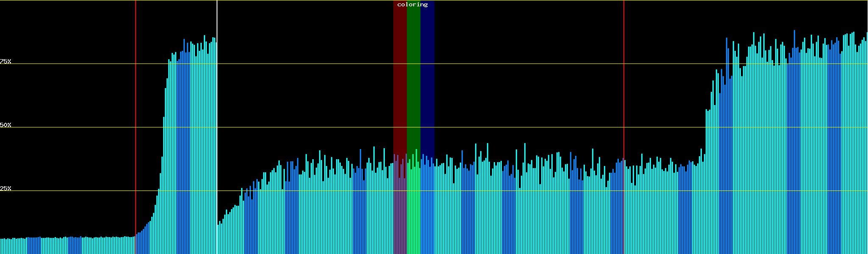Select the dark green coloring band

point(413,85)
